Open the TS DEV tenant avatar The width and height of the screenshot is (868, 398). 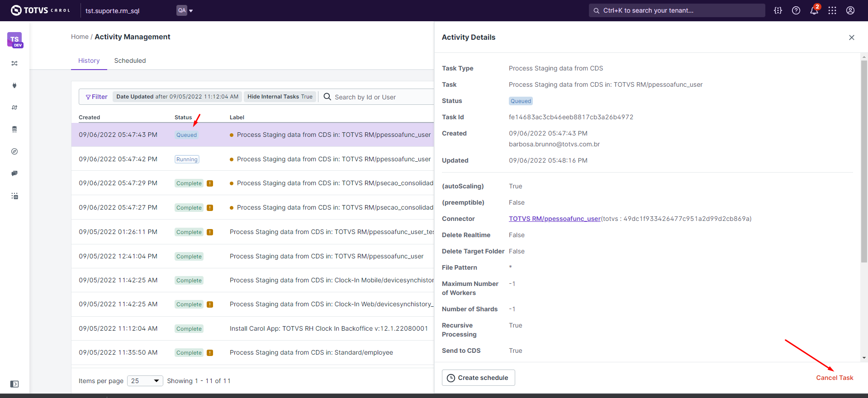15,40
